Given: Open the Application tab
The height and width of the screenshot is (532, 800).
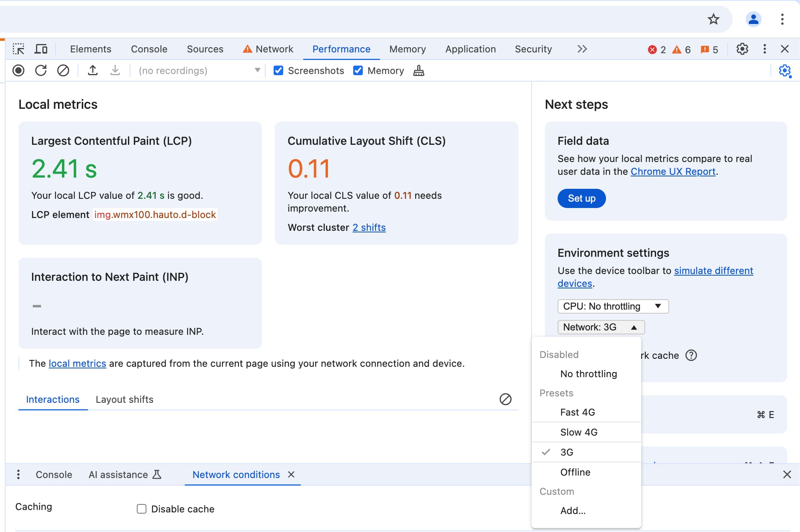Looking at the screenshot, I should [x=470, y=49].
